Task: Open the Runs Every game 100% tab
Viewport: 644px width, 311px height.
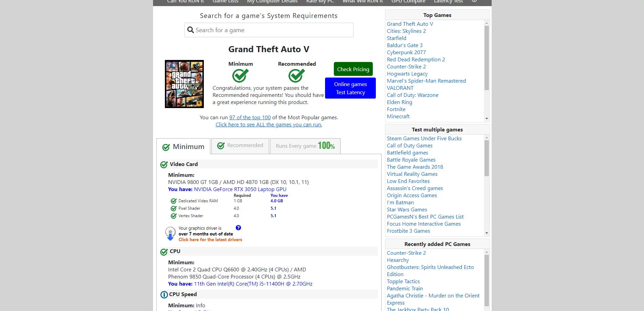Action: click(x=305, y=146)
